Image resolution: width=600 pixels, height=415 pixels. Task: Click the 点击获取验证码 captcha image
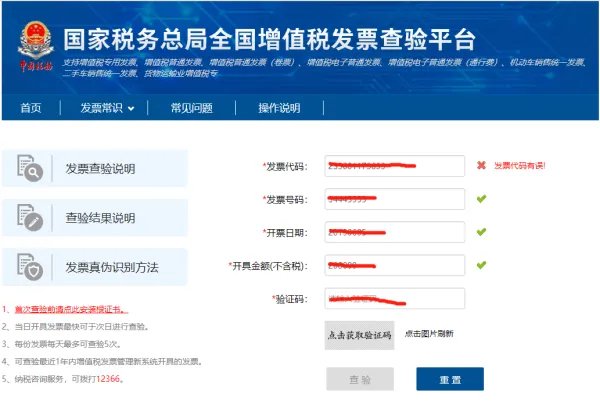[359, 335]
